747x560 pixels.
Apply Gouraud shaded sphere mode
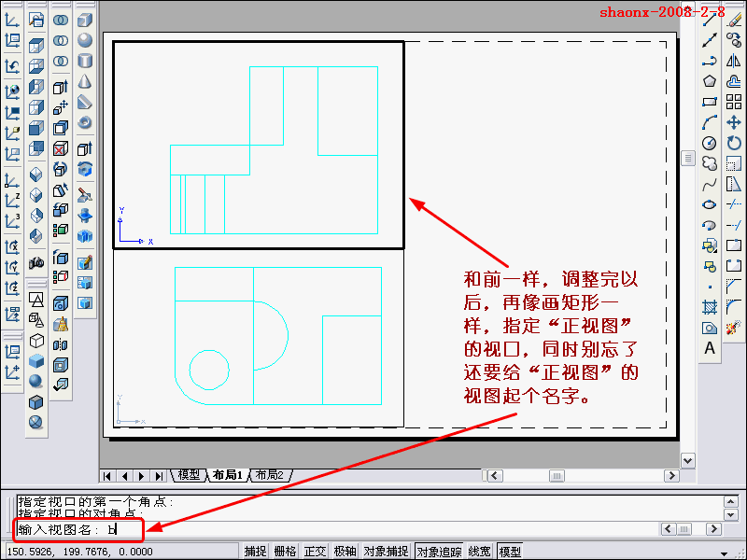pyautogui.click(x=36, y=382)
